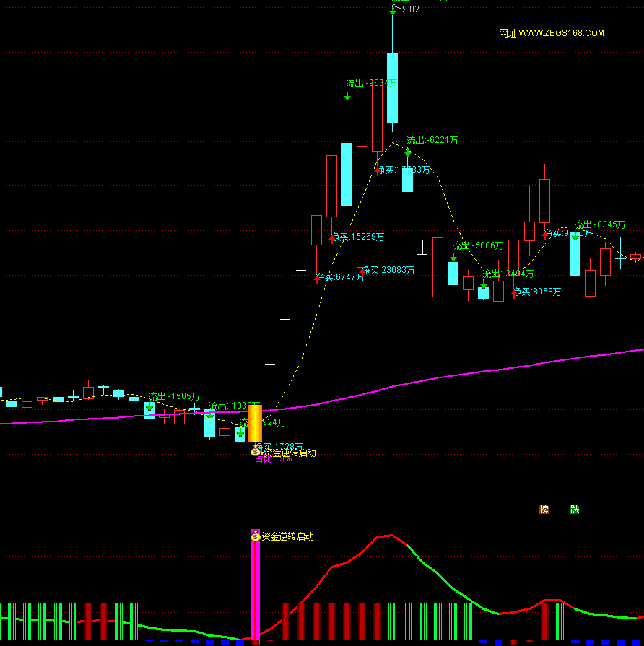644x646 pixels.
Task: Click the red up arrow beside '净买:8058万'
Action: click(514, 294)
